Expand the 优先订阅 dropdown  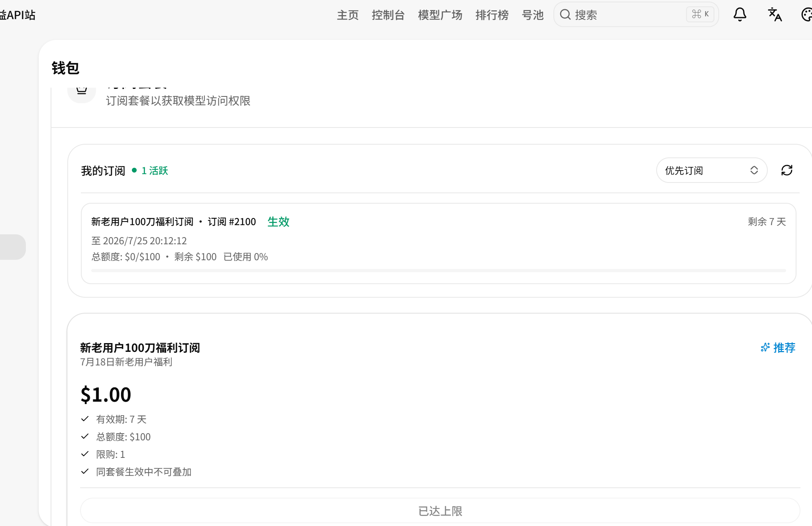(712, 171)
